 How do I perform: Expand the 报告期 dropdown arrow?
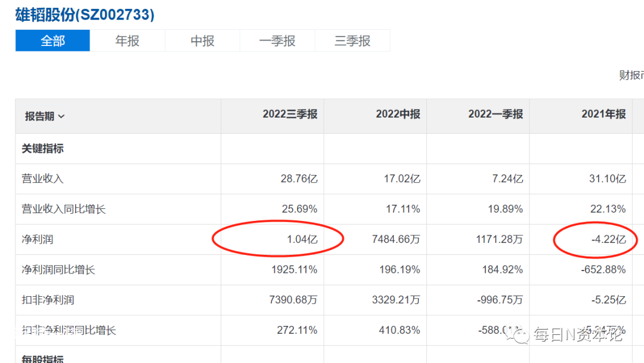coord(61,117)
